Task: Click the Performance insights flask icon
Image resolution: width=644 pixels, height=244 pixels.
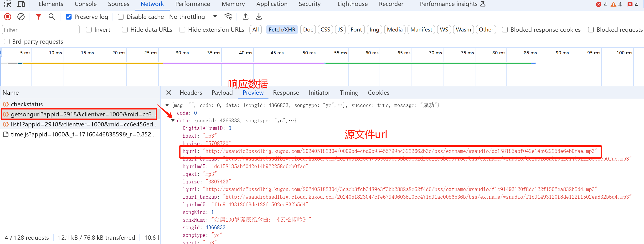Action: coord(483,4)
